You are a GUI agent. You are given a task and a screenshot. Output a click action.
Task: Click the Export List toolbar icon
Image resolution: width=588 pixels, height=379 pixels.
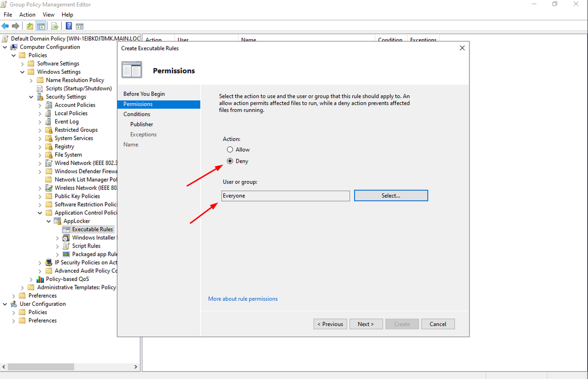pos(54,26)
